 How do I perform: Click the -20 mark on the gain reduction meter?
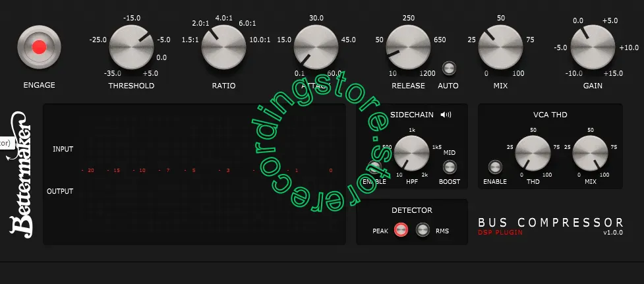88,170
